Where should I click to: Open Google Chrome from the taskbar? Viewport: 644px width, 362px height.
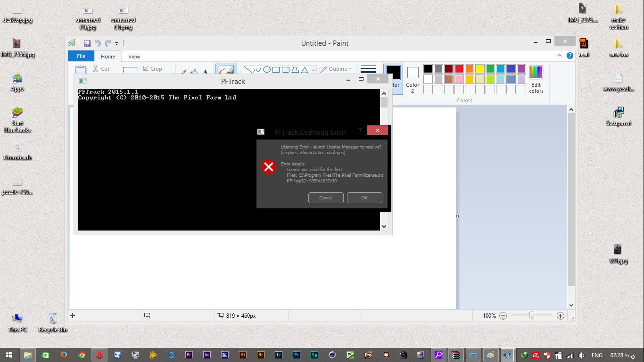pyautogui.click(x=82, y=355)
